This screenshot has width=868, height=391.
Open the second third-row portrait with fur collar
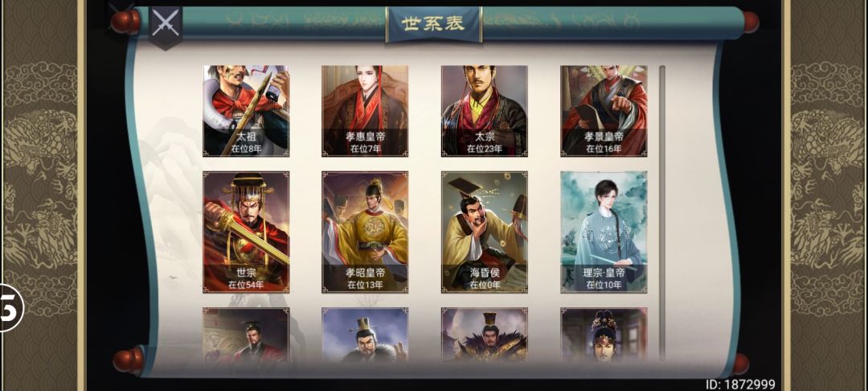pyautogui.click(x=365, y=335)
